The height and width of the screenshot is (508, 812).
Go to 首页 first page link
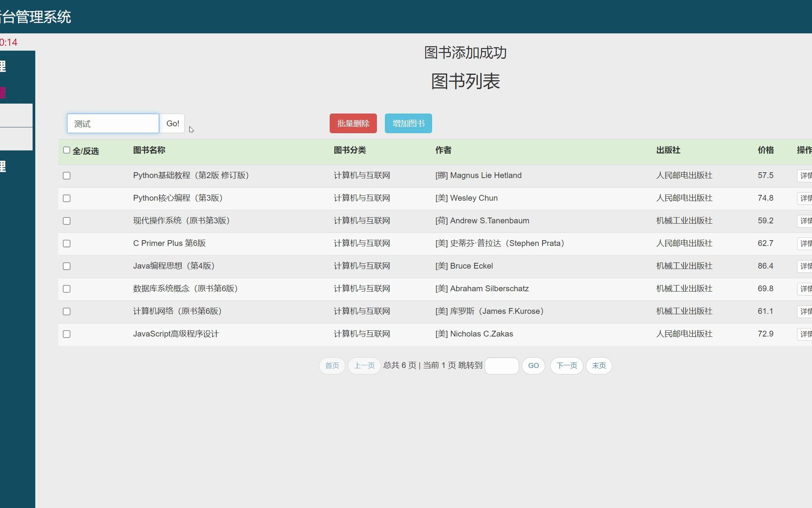(x=332, y=366)
